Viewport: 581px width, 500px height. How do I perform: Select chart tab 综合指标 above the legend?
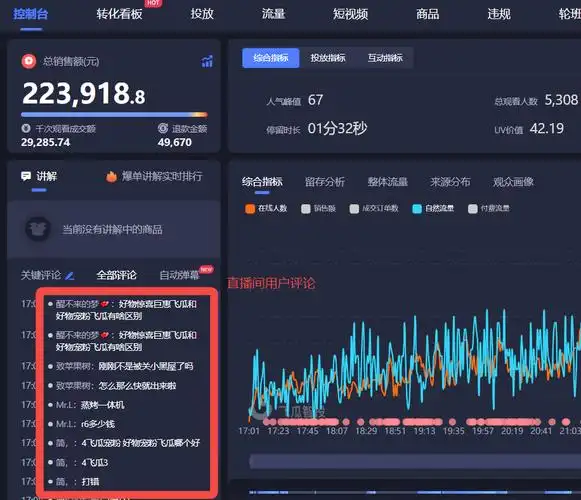[262, 182]
